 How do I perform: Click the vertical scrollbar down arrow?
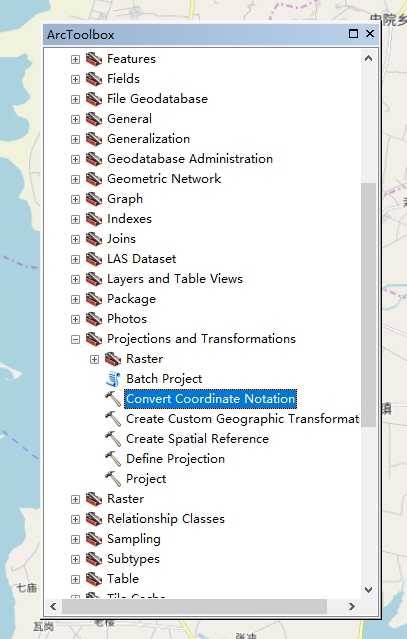(x=368, y=590)
